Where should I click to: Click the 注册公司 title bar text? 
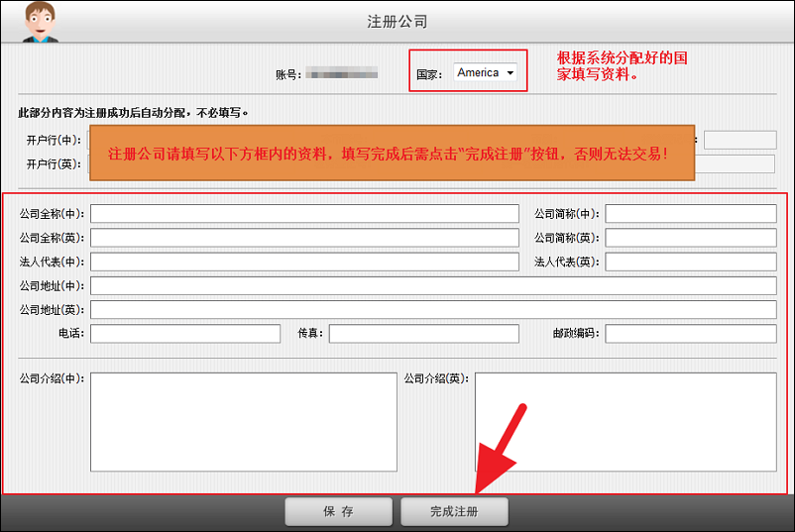(x=397, y=22)
